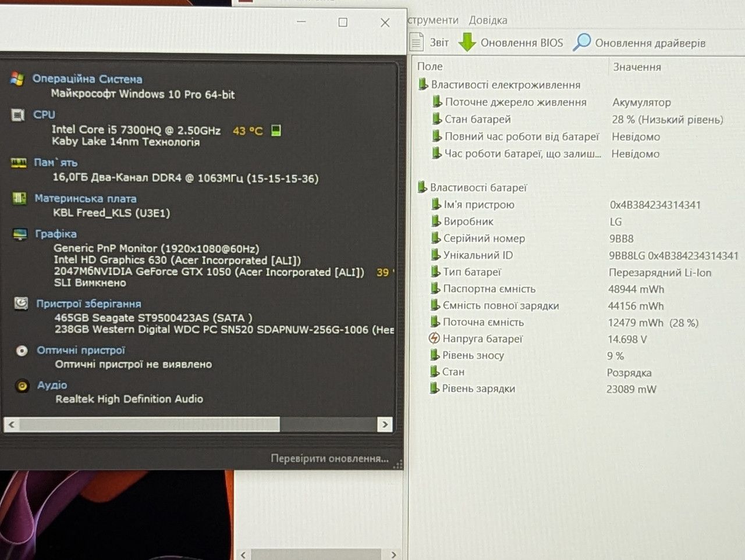Click the disc icon beside Оптичні пристрої
The width and height of the screenshot is (745, 560).
(22, 351)
